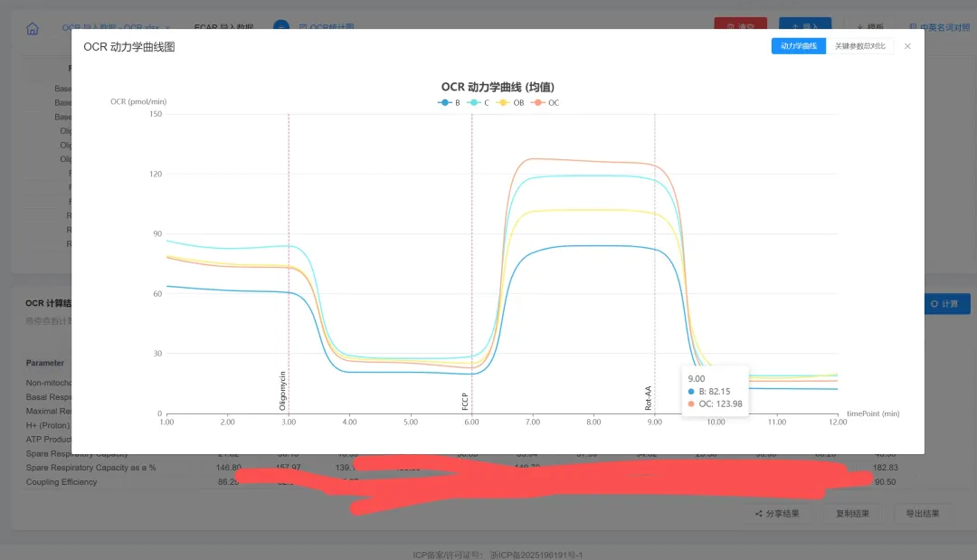Click the blue round icon beside OCR统计图
Screen dimensions: 977x560
coord(281,28)
